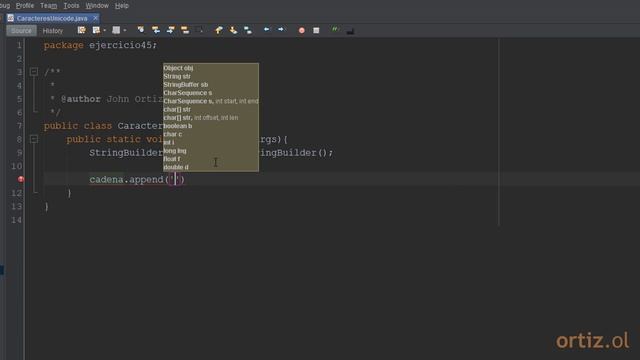Open the gray Forward icon's dropdown arrow
640x360 pixels.
coord(124,30)
